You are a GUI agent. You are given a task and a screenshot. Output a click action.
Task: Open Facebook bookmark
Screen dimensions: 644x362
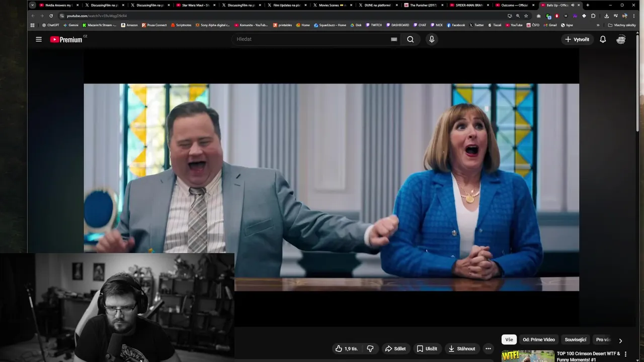pos(456,25)
